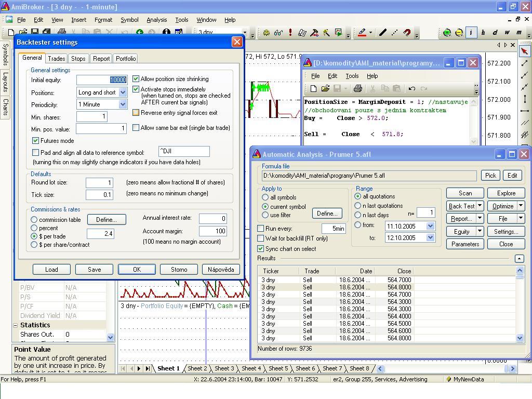The width and height of the screenshot is (532, 399).
Task: Click undo icon in formula editor toolbar
Action: point(412,89)
